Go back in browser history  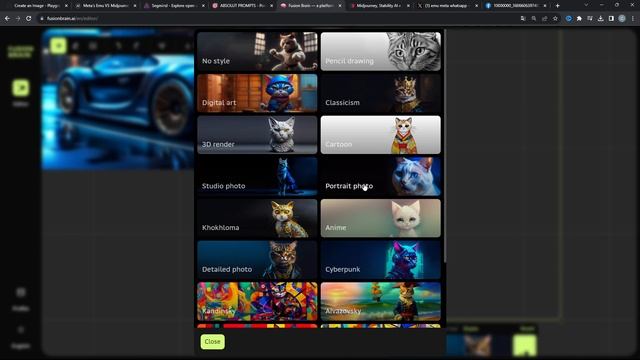coord(7,18)
